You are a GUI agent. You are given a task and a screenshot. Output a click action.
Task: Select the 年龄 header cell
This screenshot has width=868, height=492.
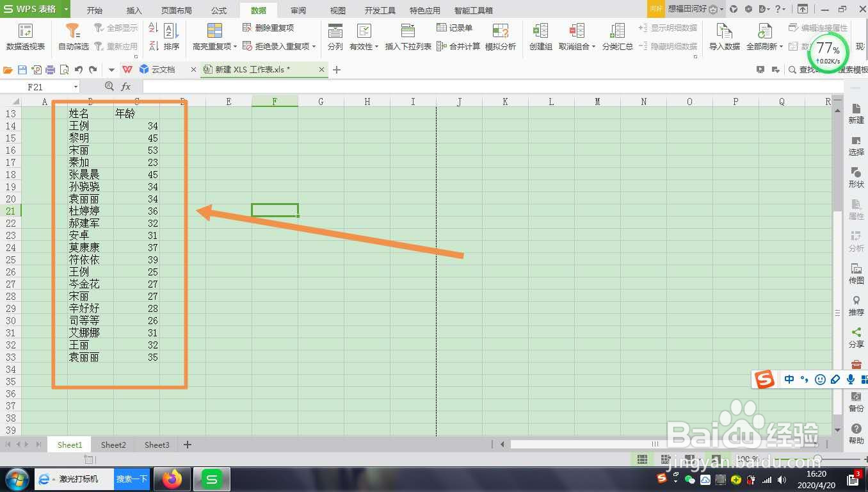pyautogui.click(x=136, y=113)
